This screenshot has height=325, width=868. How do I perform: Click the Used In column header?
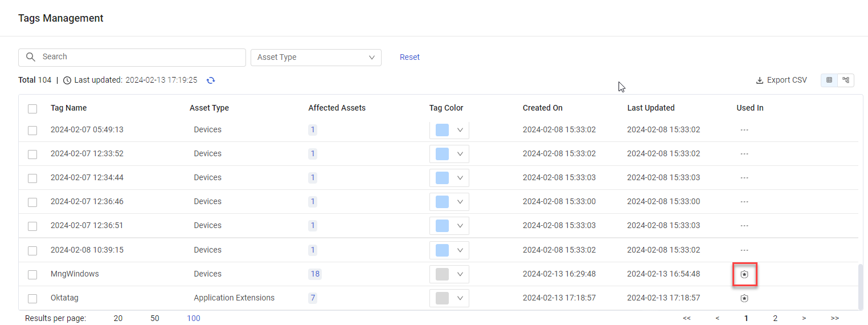(x=750, y=108)
